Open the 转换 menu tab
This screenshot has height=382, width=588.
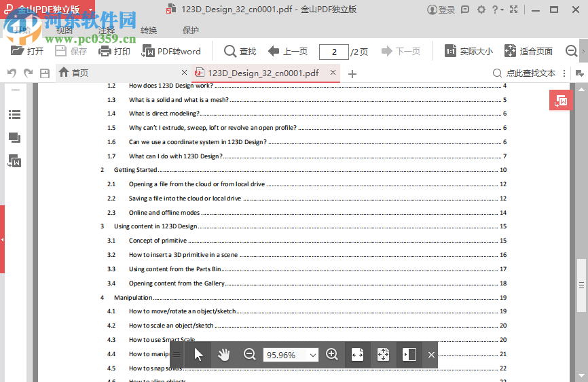(149, 31)
